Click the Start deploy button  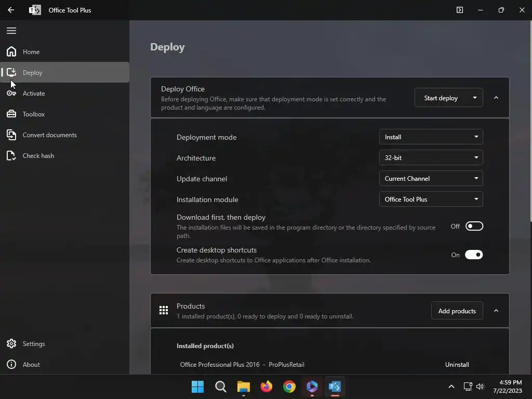(x=441, y=98)
